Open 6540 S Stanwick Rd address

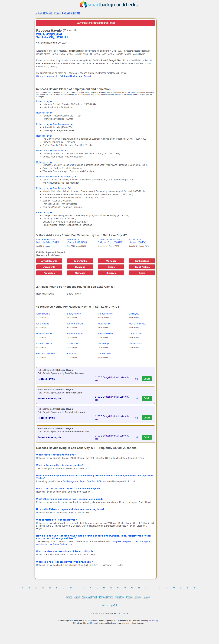point(48,241)
